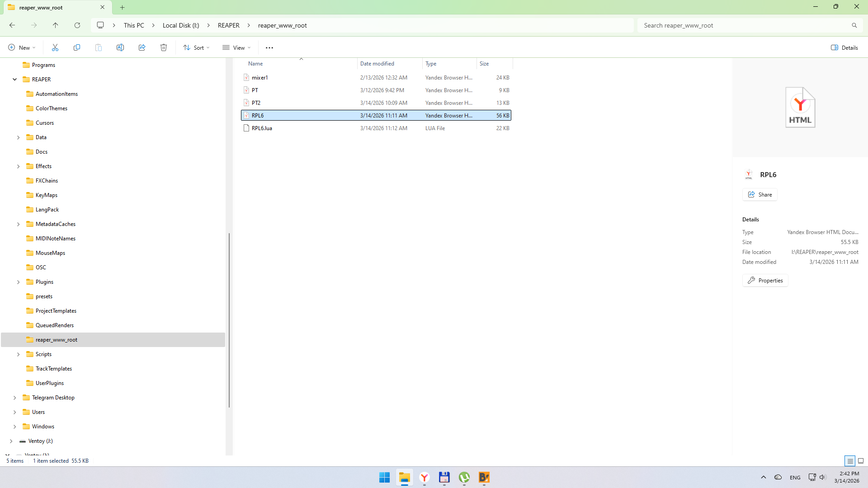This screenshot has height=488, width=868.
Task: Toggle the Details pane button
Action: tap(844, 47)
